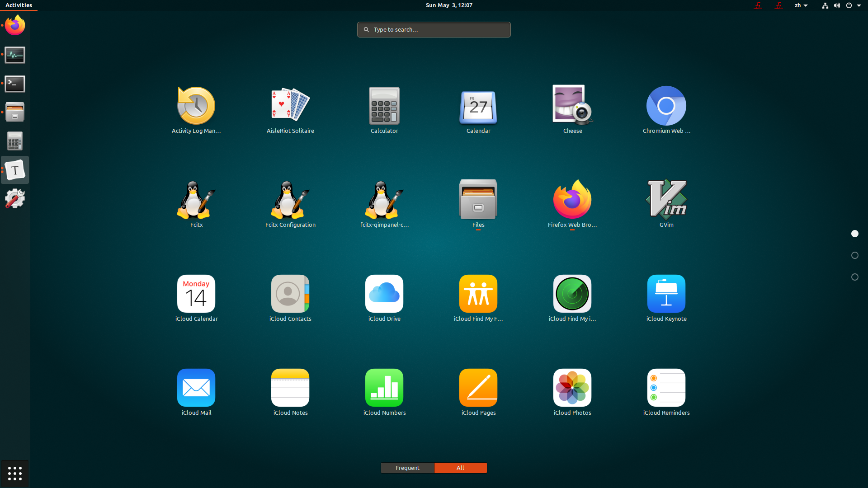Click the Show Applications grid button in dock
The width and height of the screenshot is (868, 488).
[x=15, y=473]
